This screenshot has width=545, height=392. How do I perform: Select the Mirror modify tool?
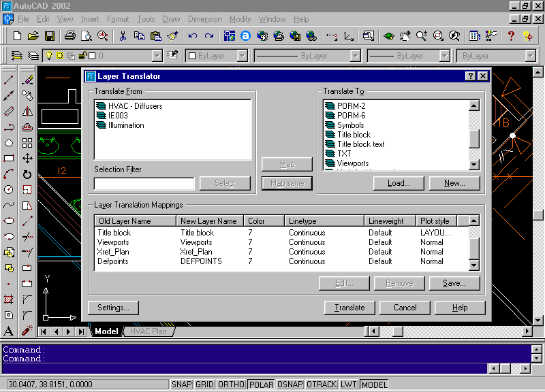[27, 111]
